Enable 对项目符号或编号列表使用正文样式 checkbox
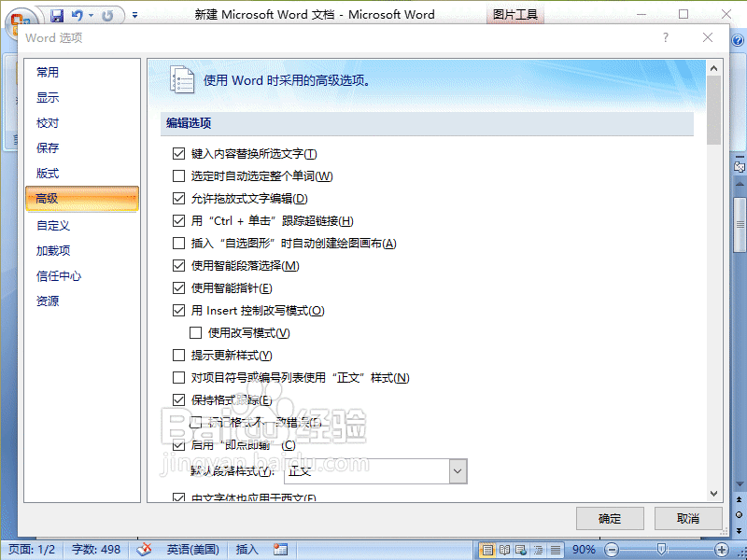The height and width of the screenshot is (560, 747). tap(178, 378)
